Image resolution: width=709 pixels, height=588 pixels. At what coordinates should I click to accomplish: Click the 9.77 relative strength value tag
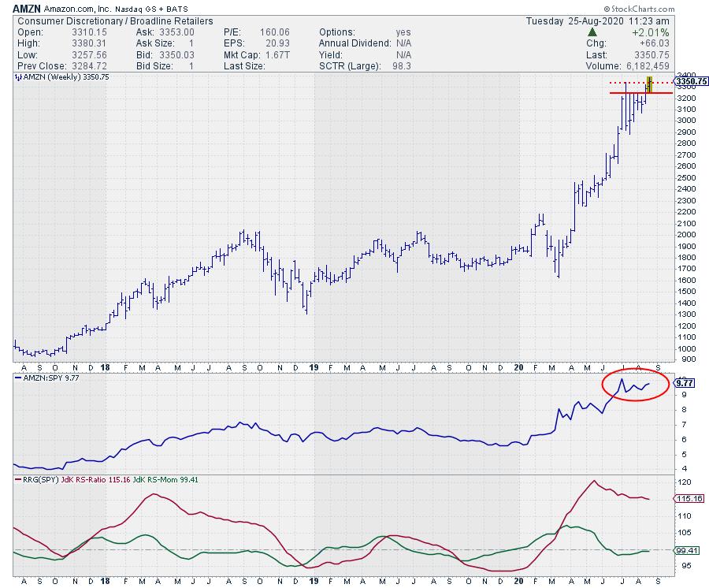(687, 385)
